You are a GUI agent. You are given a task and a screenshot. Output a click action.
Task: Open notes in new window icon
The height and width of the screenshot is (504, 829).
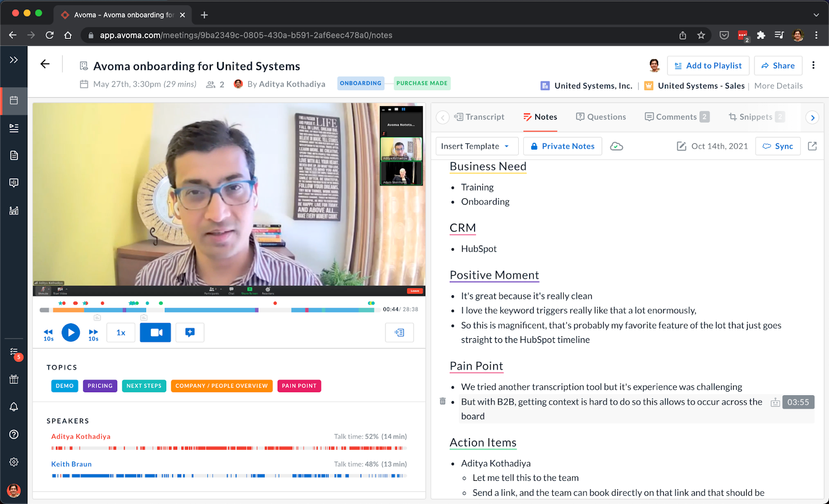point(812,146)
